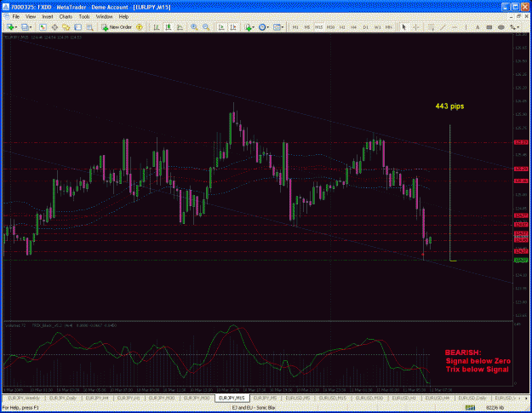Pick the horizontal line drawing tool
532x413 pixels.
point(455,27)
